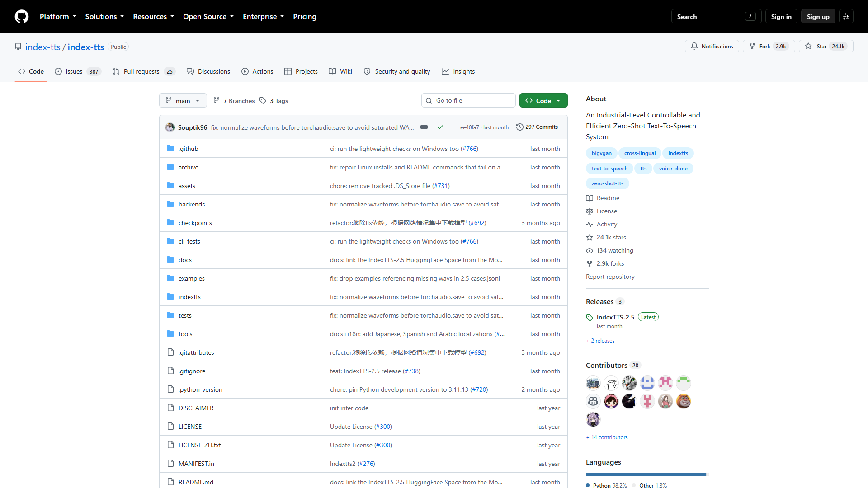This screenshot has width=868, height=488.
Task: Focus the Go to file field
Action: [468, 101]
